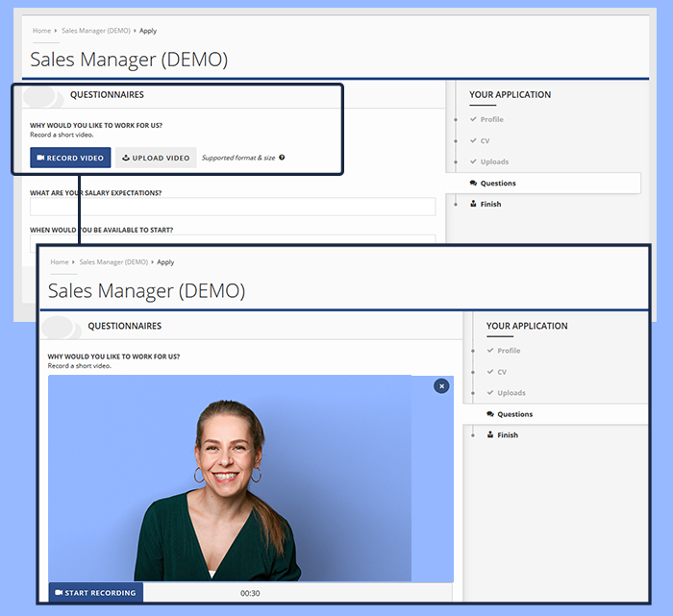This screenshot has height=616, width=673.
Task: Select CV step in the upper application sidebar
Action: [485, 140]
